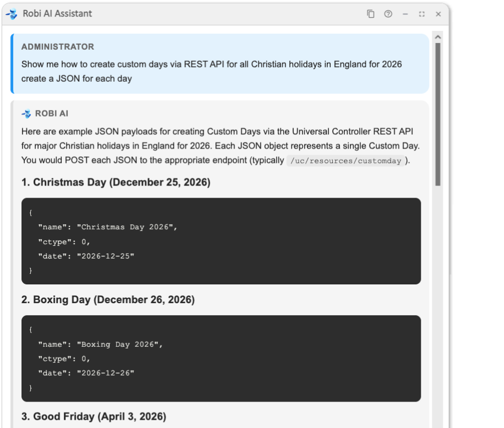Image resolution: width=504 pixels, height=428 pixels.
Task: Open help via the question mark icon
Action: pyautogui.click(x=388, y=14)
